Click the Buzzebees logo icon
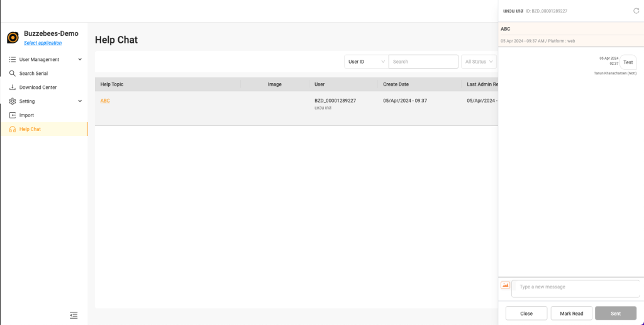 (x=13, y=38)
